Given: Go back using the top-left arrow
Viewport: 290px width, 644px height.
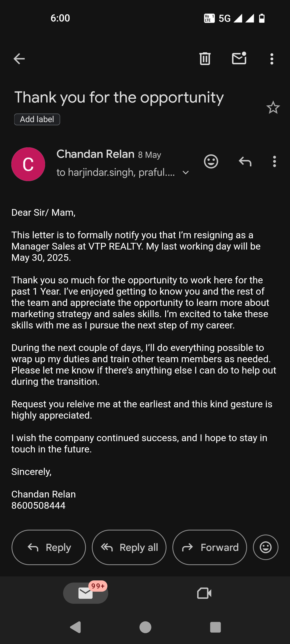Looking at the screenshot, I should [x=19, y=59].
